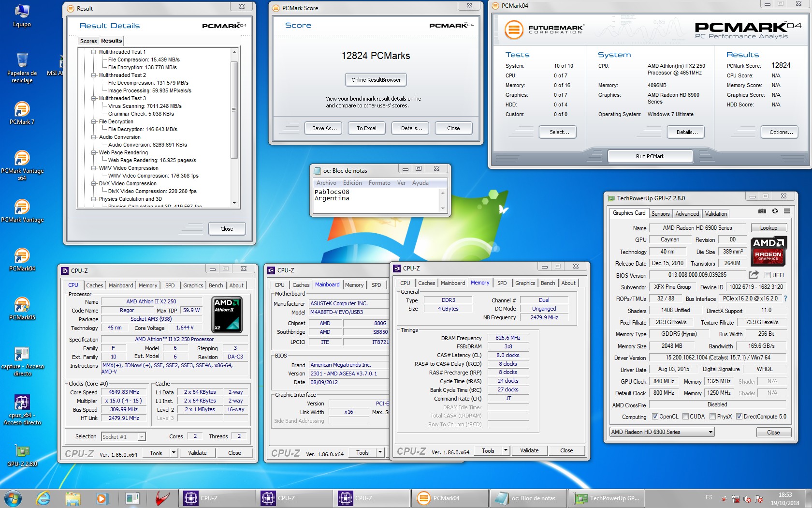The image size is (812, 508).
Task: Toggle the DirectCompute 5.0 checkbox
Action: coord(739,417)
